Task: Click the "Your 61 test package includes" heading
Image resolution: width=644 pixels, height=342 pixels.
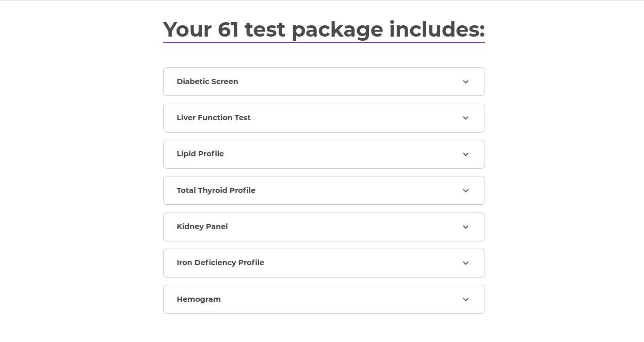Action: click(324, 29)
